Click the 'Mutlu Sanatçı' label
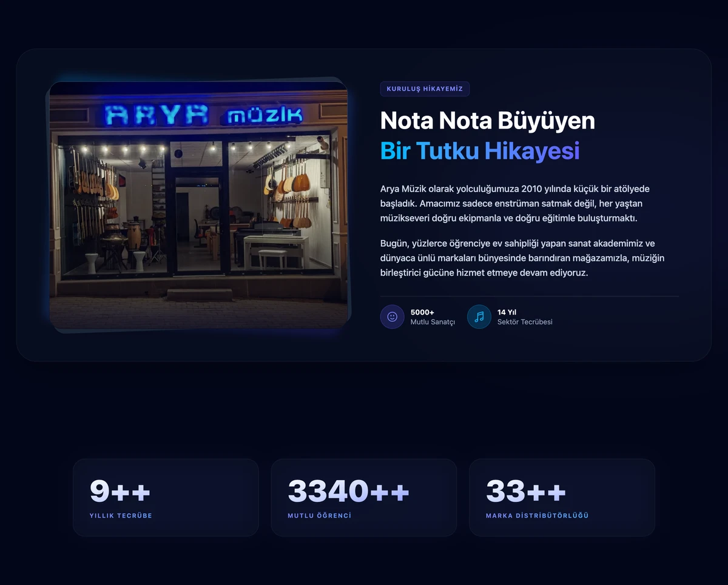 tap(433, 322)
